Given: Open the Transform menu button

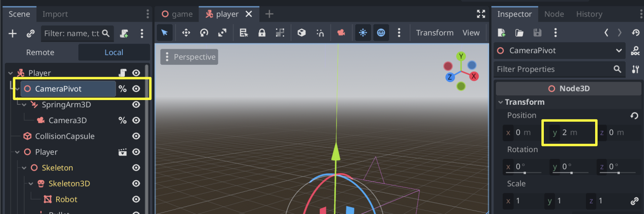Looking at the screenshot, I should pyautogui.click(x=434, y=33).
